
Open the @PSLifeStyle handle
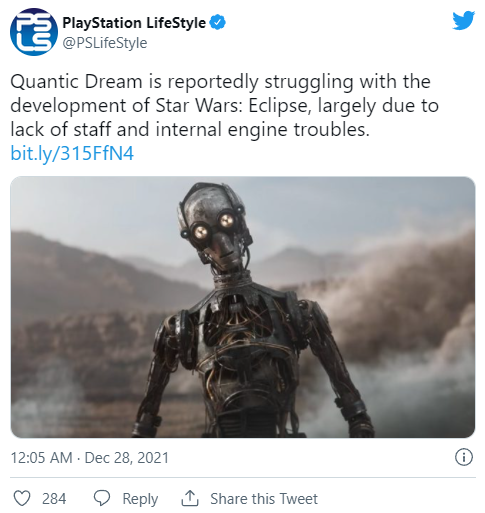tap(105, 43)
